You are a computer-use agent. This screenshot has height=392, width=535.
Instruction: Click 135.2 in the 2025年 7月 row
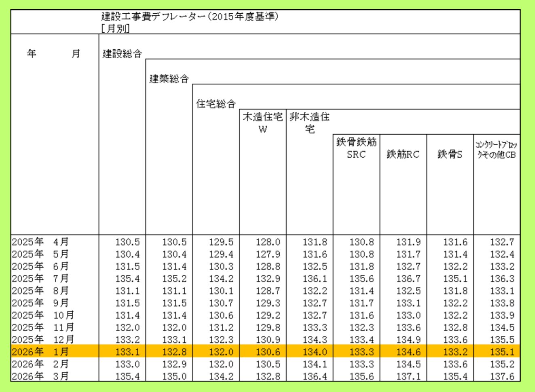[x=174, y=279]
